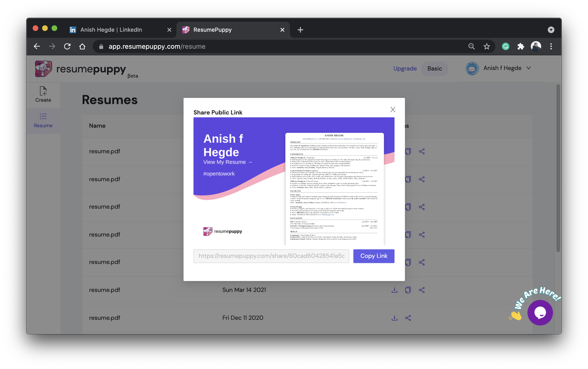This screenshot has width=588, height=369.
Task: Close the Share Public Link dialog
Action: 393,110
